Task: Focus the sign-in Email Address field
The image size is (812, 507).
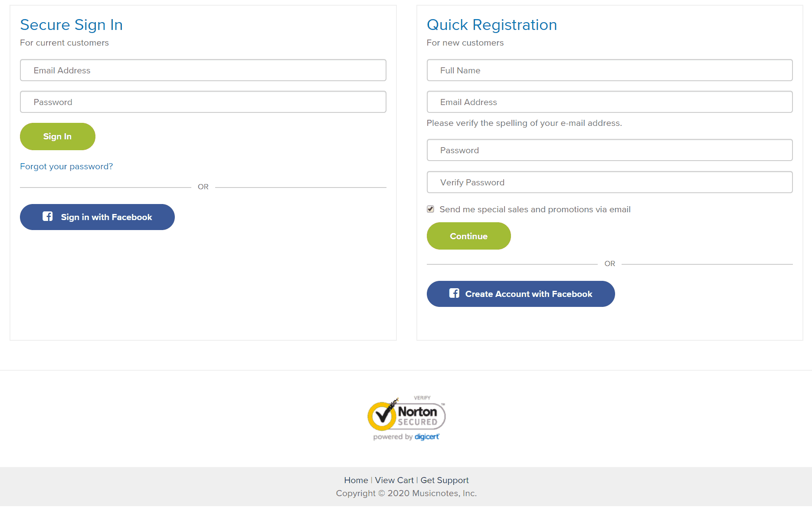Action: (x=203, y=70)
